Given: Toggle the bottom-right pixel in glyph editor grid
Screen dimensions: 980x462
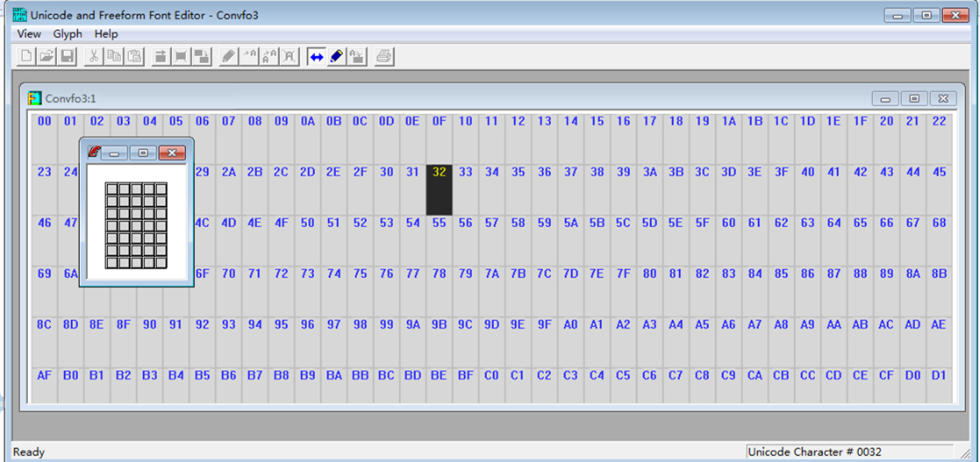Looking at the screenshot, I should click(161, 262).
